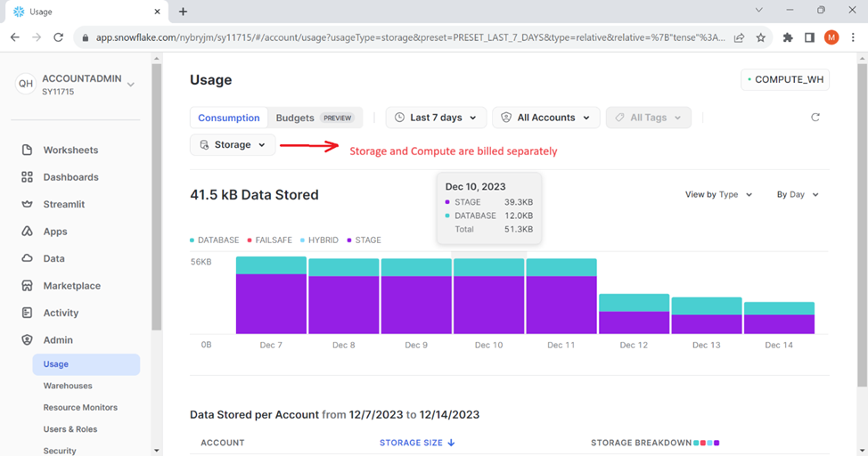The image size is (868, 456).
Task: Open Worksheets from the sidebar icon
Action: [27, 151]
